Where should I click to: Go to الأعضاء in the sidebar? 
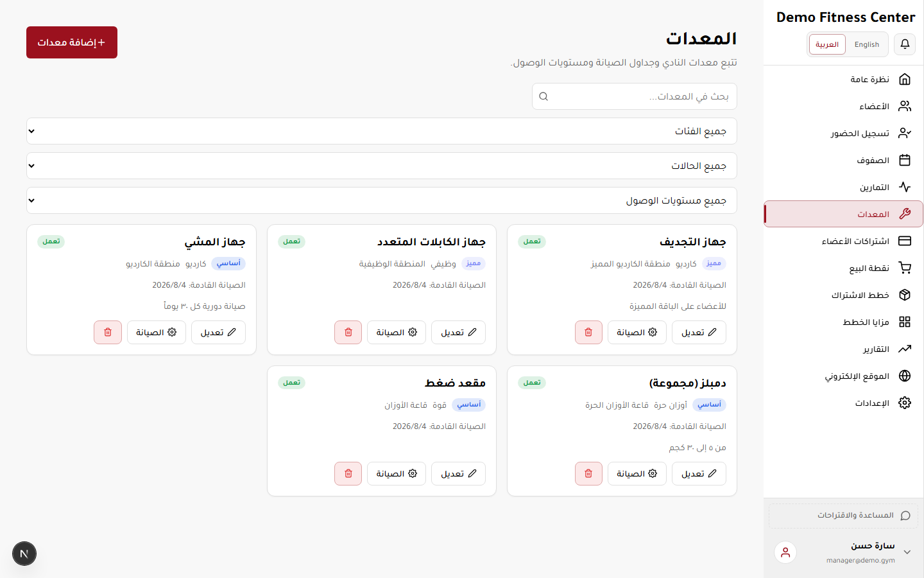(843, 106)
